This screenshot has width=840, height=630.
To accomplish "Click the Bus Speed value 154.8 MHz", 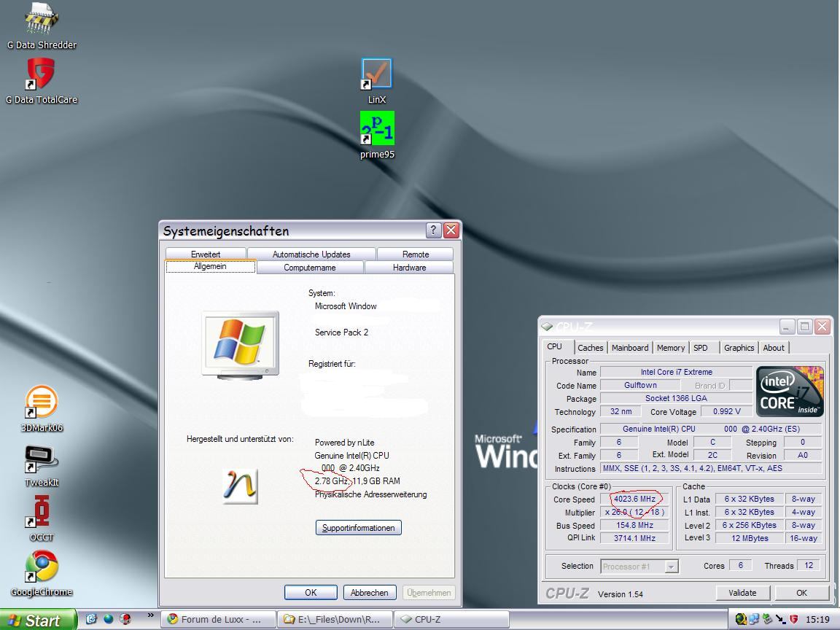I will (635, 525).
